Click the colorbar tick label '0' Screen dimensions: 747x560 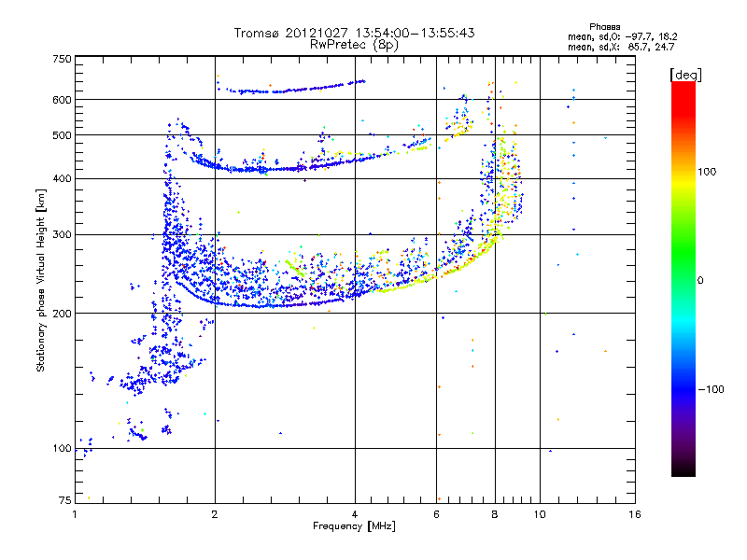[x=700, y=281]
